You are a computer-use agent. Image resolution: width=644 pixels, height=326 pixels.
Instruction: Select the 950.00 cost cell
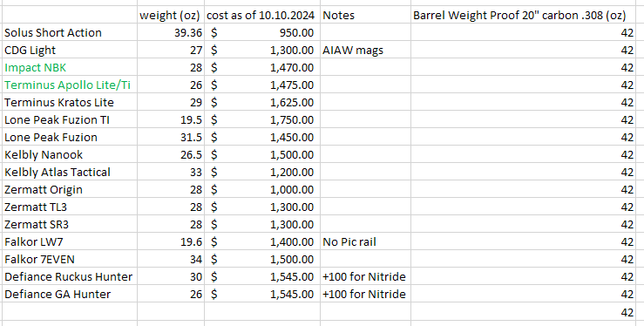(262, 32)
